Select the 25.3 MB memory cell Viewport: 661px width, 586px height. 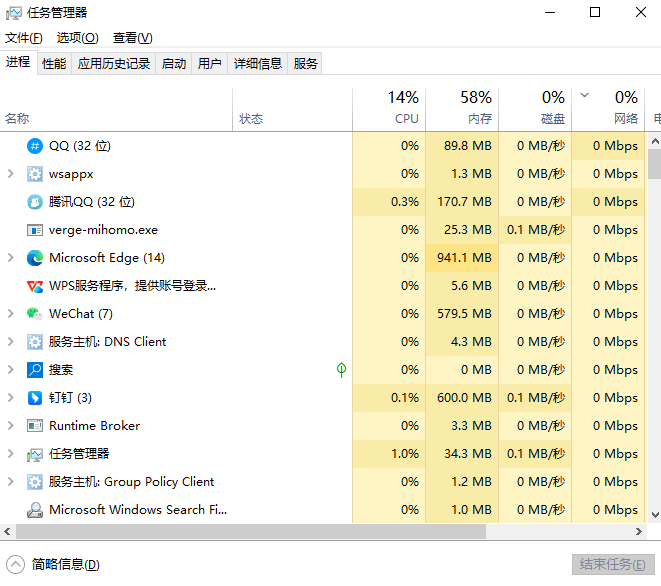462,230
